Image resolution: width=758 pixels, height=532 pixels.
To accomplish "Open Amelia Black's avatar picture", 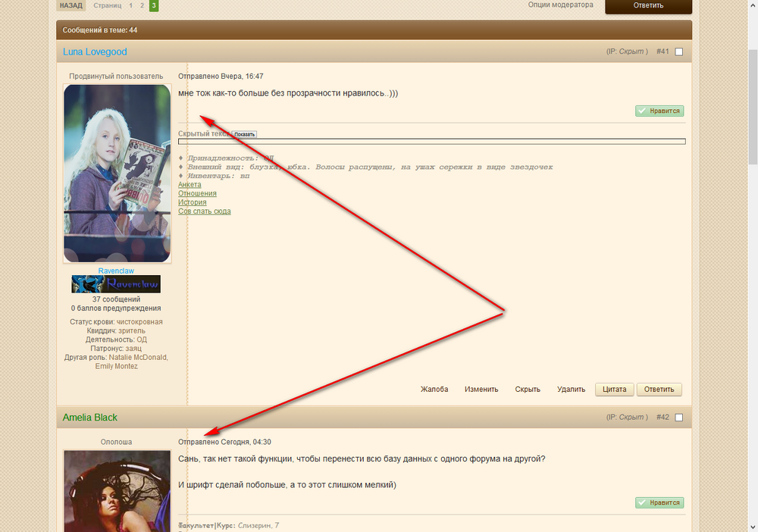I will pyautogui.click(x=117, y=491).
